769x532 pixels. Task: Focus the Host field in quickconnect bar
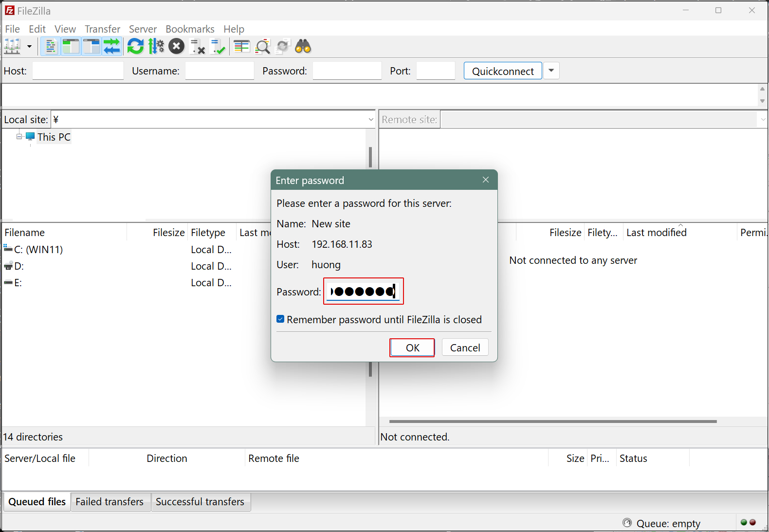click(78, 71)
